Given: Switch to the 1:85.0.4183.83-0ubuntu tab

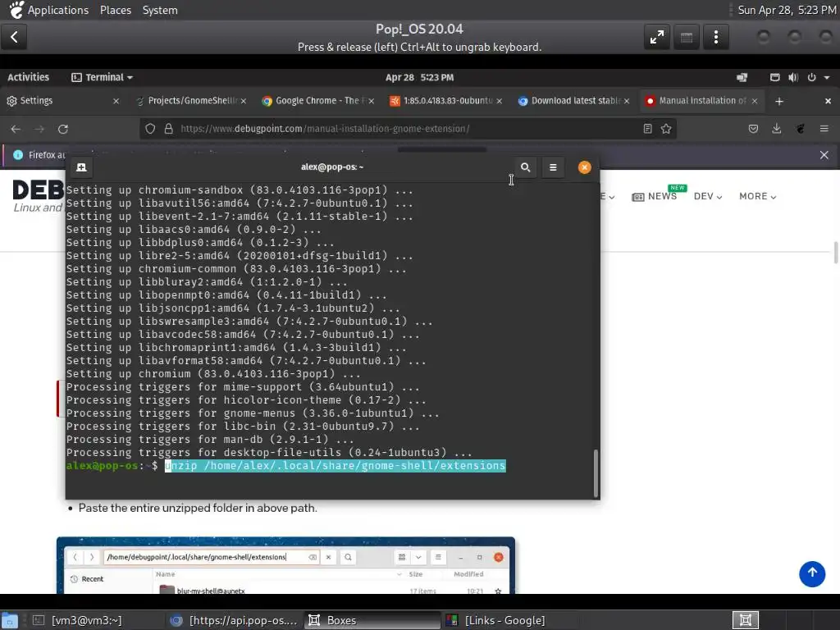Looking at the screenshot, I should (445, 101).
